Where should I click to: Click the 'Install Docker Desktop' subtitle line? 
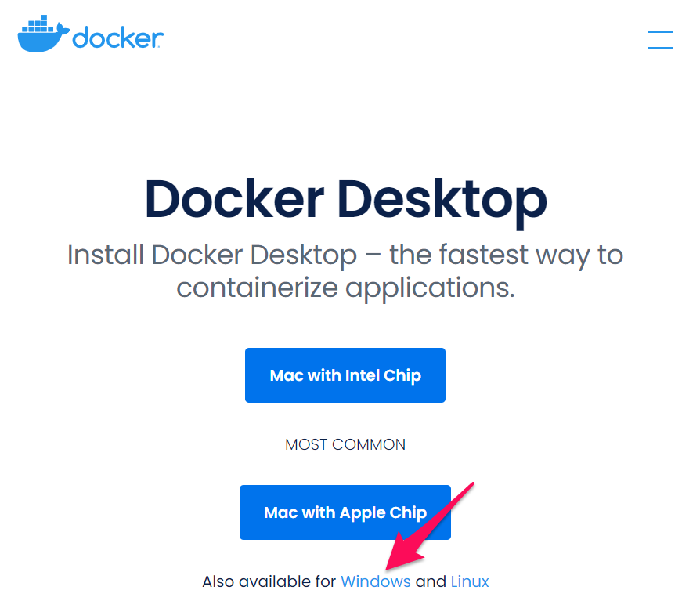pyautogui.click(x=345, y=255)
